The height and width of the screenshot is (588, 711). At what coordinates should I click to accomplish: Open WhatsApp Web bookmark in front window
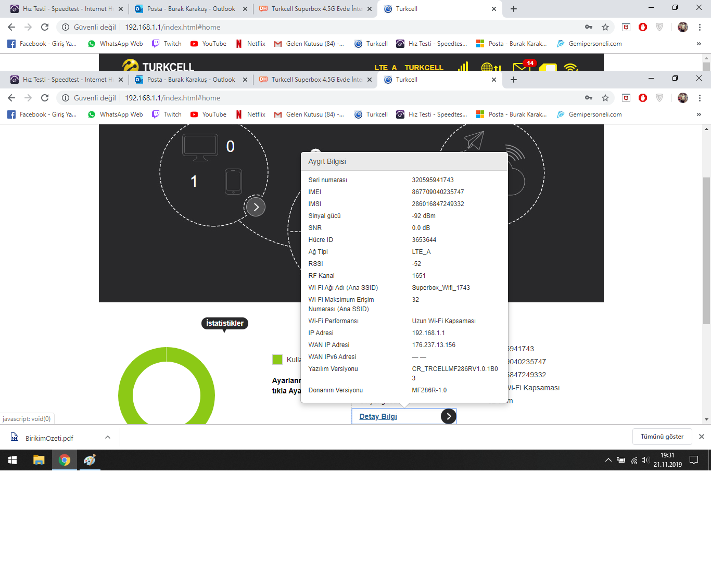[x=115, y=114]
